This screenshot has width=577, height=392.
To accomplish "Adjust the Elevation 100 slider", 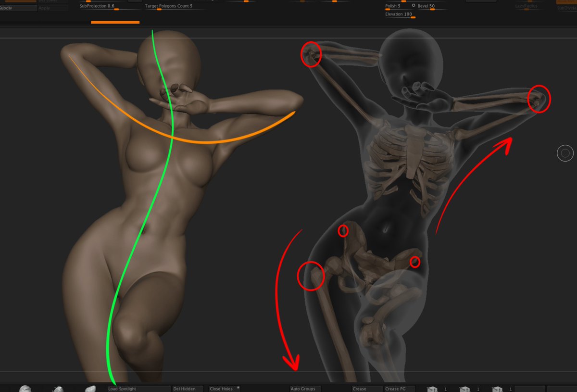I will coord(400,15).
